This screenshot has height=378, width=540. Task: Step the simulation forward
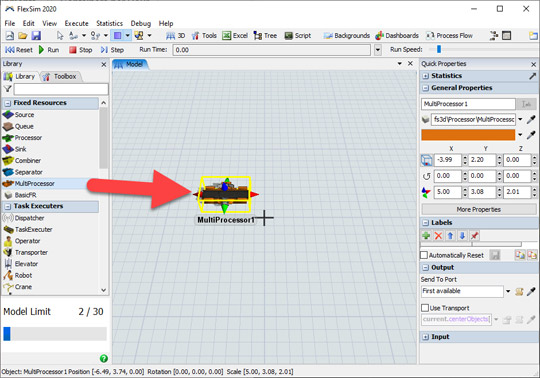(112, 50)
